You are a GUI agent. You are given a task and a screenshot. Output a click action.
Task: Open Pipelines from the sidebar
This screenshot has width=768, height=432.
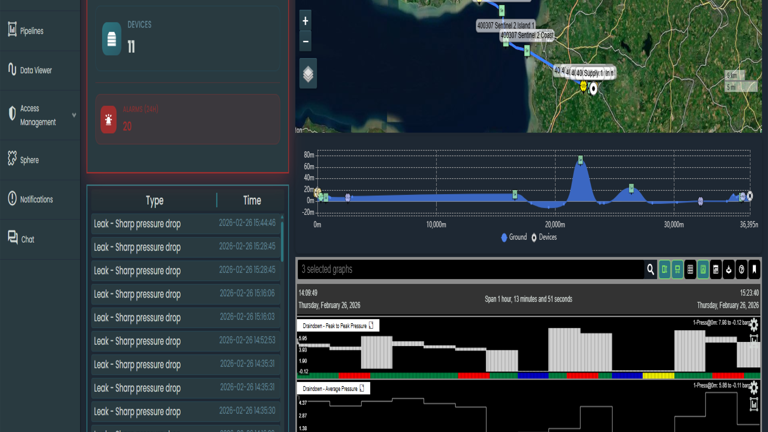[31, 31]
